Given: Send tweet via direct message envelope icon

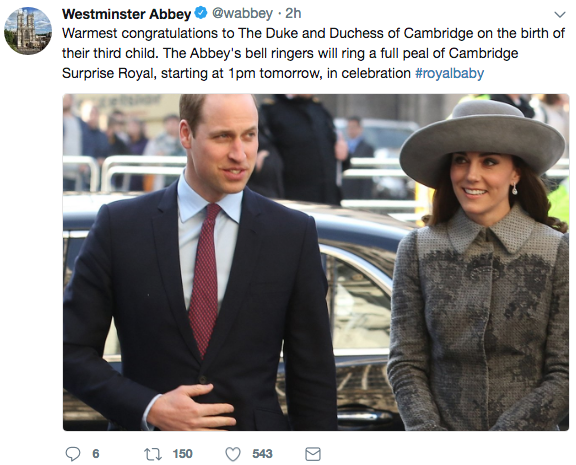Looking at the screenshot, I should pos(313,454).
